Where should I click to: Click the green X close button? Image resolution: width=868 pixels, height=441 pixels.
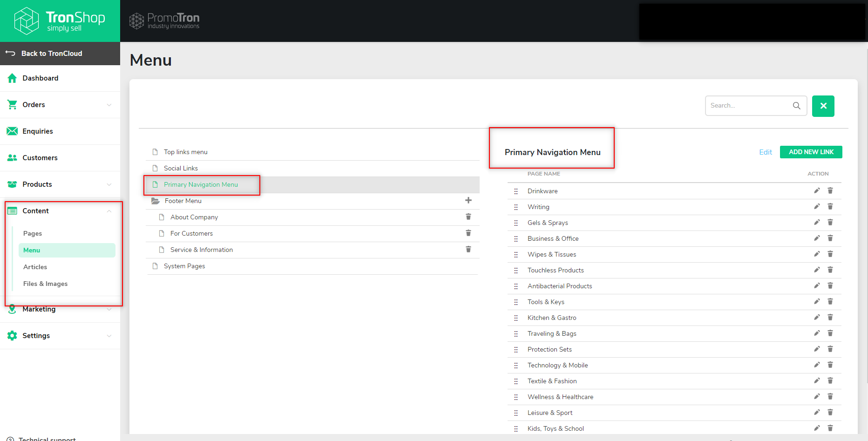(x=823, y=106)
